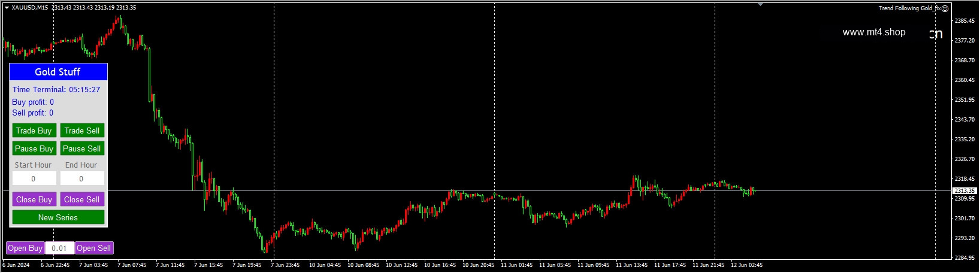Open the XAUUSD,M15 chart menu arrow
The width and height of the screenshot is (980, 273).
7,8
